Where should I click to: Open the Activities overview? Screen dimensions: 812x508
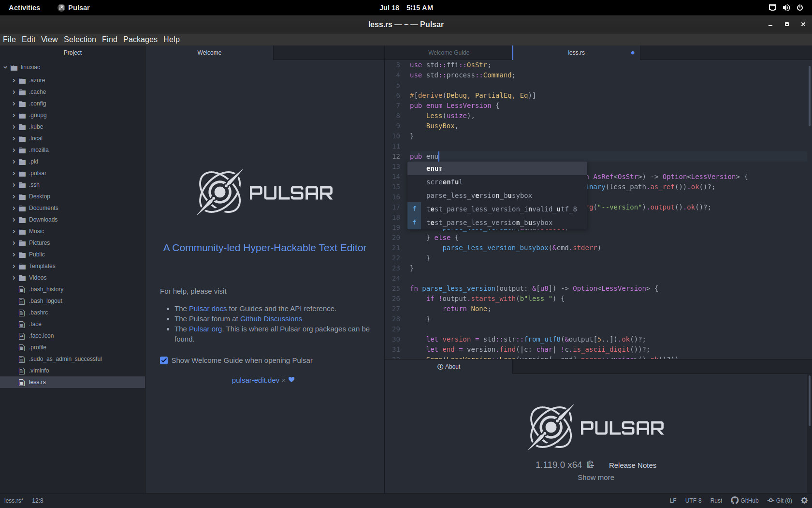pos(25,8)
